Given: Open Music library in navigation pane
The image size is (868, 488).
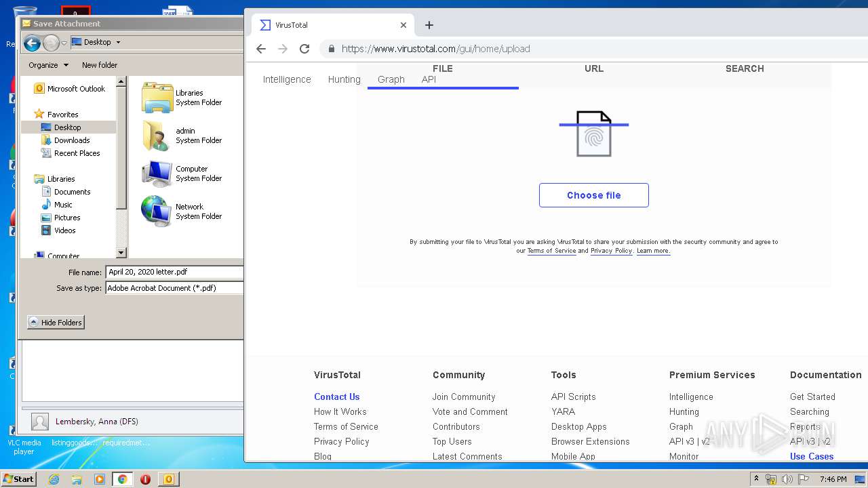Looking at the screenshot, I should click(x=57, y=205).
